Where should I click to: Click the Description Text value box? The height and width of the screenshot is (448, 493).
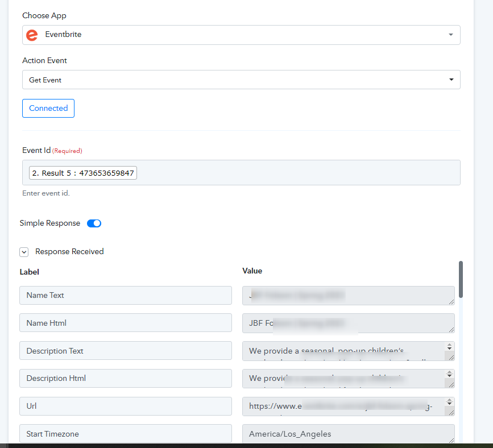[349, 351]
